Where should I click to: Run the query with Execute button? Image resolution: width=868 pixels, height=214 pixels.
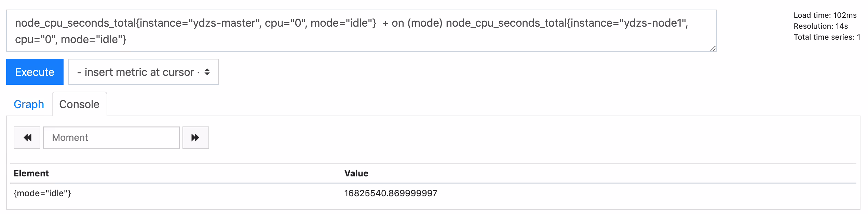point(35,72)
